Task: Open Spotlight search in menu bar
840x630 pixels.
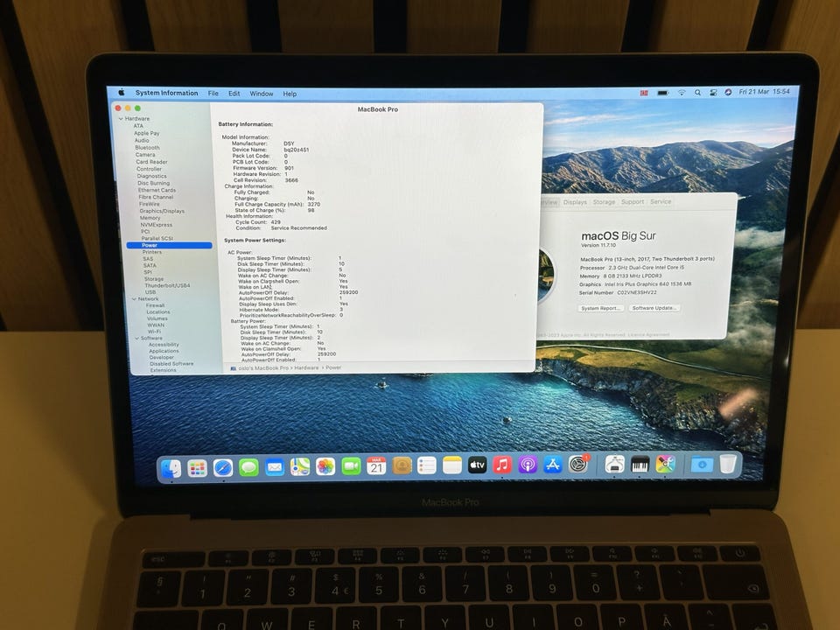Action: tap(697, 92)
